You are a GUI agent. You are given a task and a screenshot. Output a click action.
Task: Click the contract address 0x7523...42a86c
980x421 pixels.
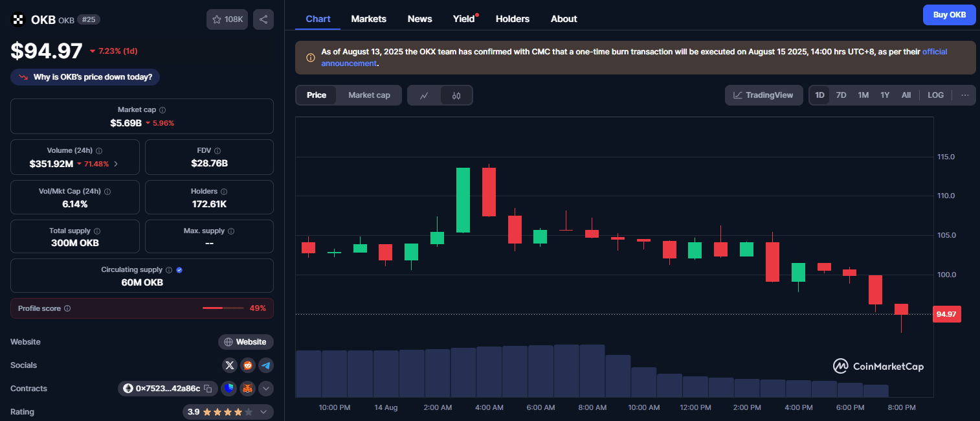168,389
